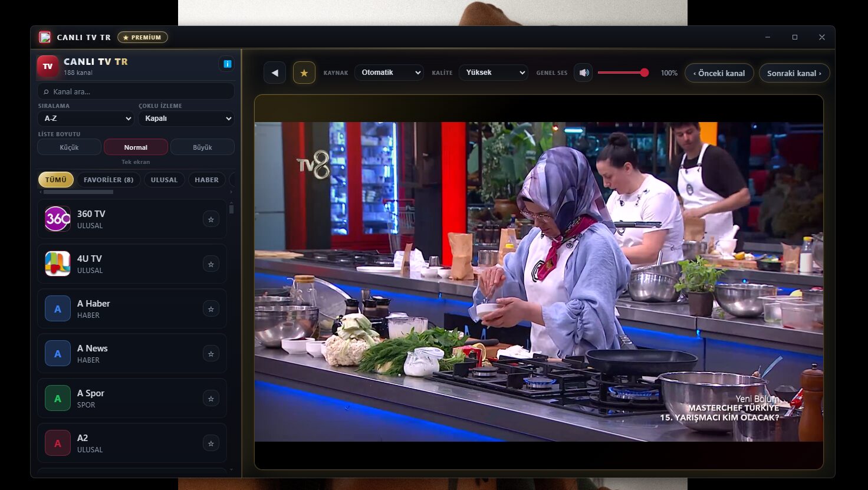Click the A News letter avatar
The height and width of the screenshot is (490, 868).
[58, 353]
